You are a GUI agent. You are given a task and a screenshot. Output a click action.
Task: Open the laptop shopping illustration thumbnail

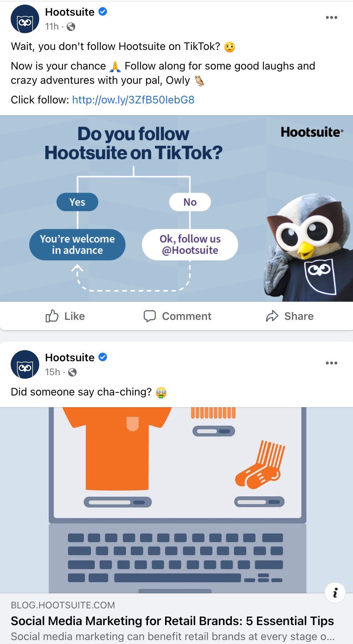[176, 500]
